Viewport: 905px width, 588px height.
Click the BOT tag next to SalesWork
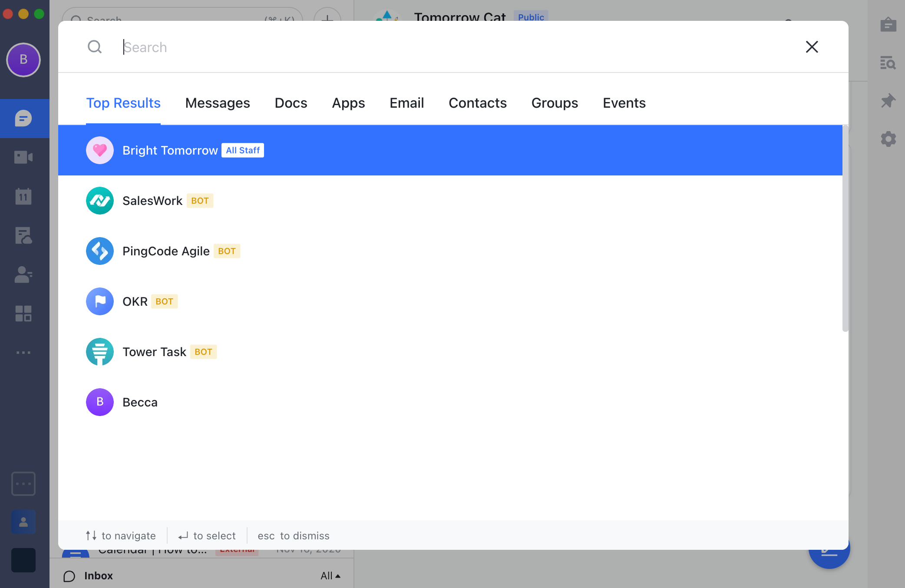(x=200, y=201)
